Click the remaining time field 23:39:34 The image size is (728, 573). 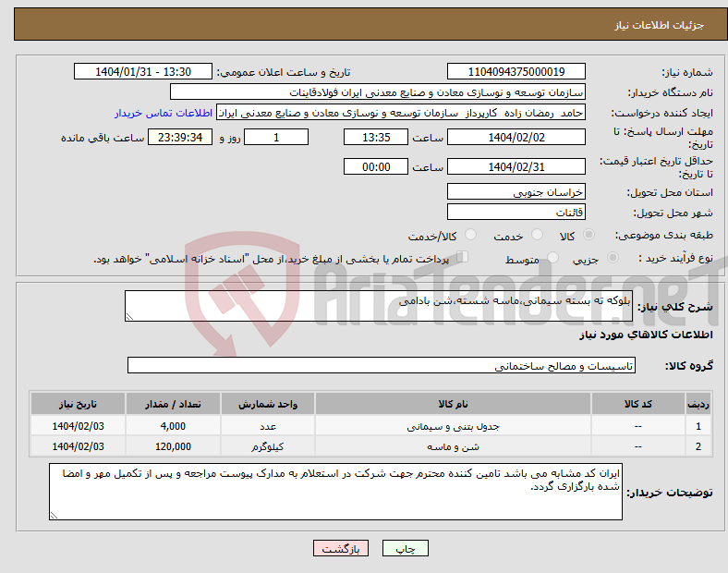[180, 137]
